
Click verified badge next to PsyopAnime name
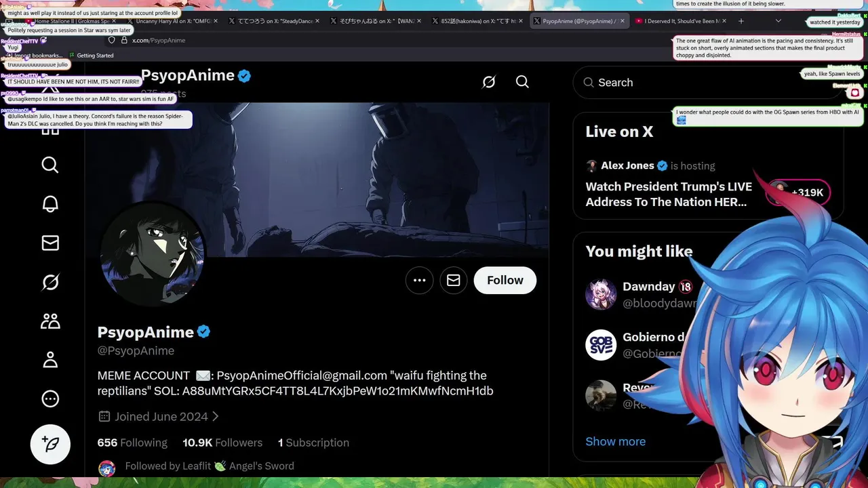(203, 332)
